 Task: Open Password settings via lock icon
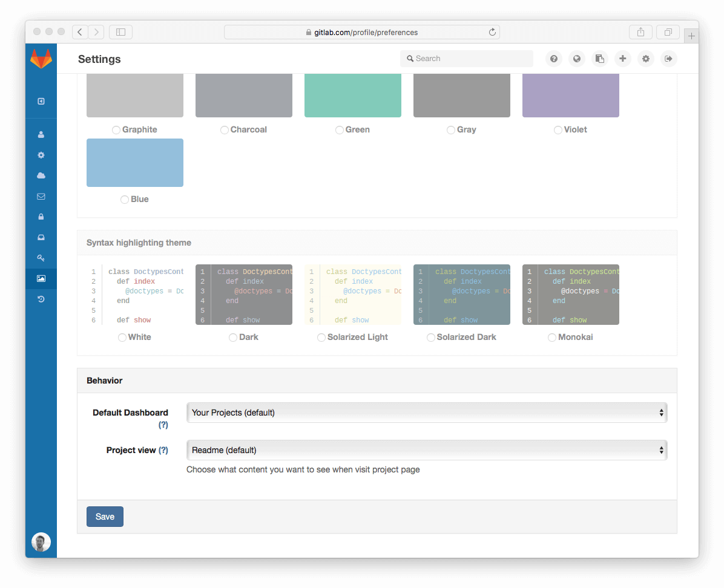[41, 217]
